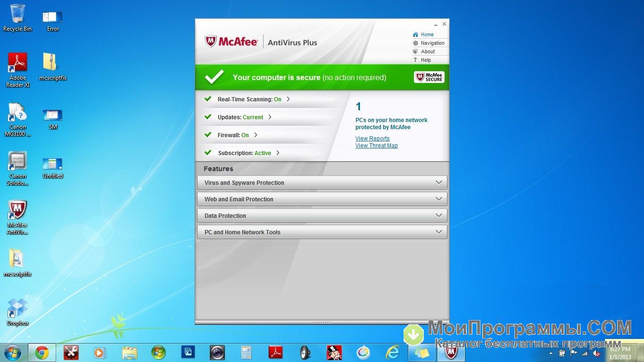Show hidden system tray icons
Screen dimensions: 644x362
pos(551,353)
